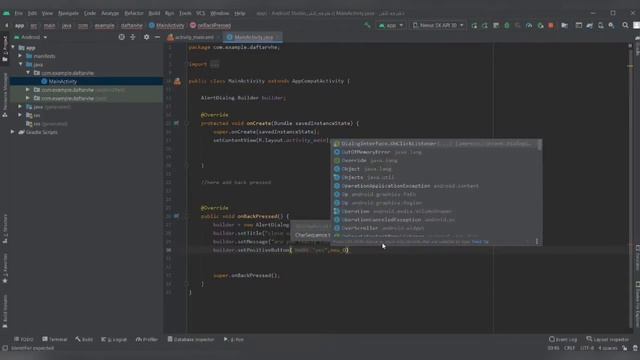This screenshot has height=360, width=640.
Task: Click the gutter class run icon beside MainActivity
Action: 177,81
